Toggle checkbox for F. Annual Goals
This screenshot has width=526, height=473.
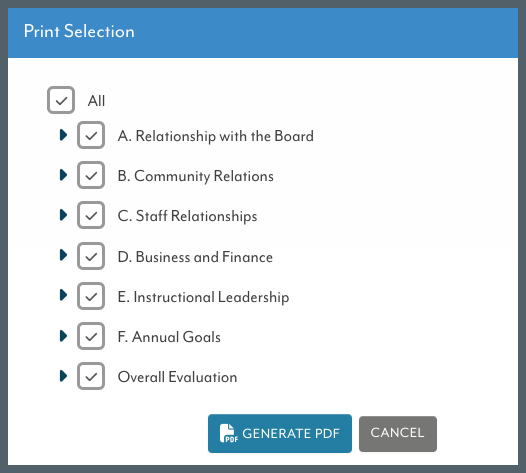point(91,336)
